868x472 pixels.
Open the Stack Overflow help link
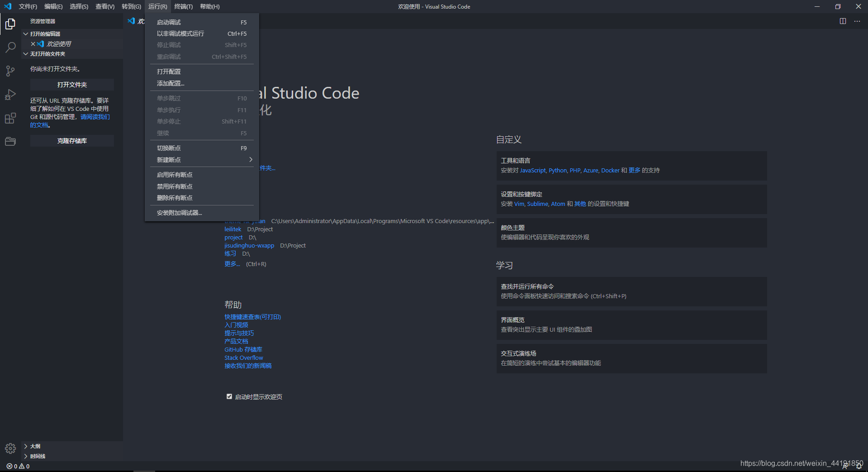point(243,358)
